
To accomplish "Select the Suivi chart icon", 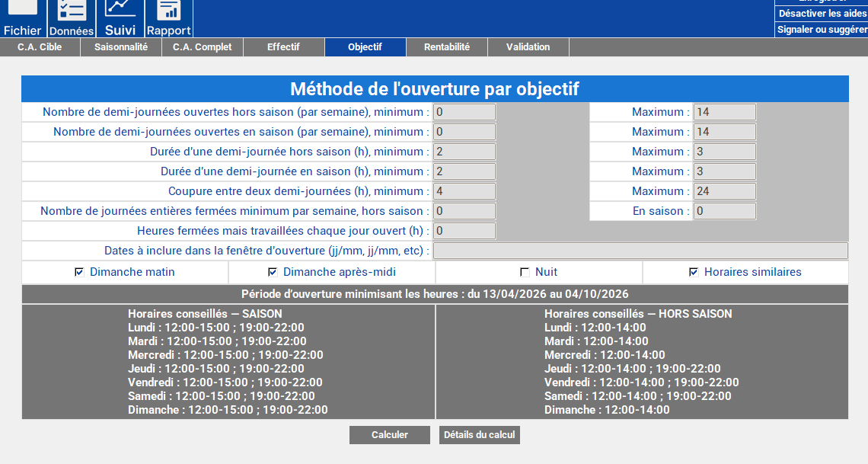I will click(120, 9).
